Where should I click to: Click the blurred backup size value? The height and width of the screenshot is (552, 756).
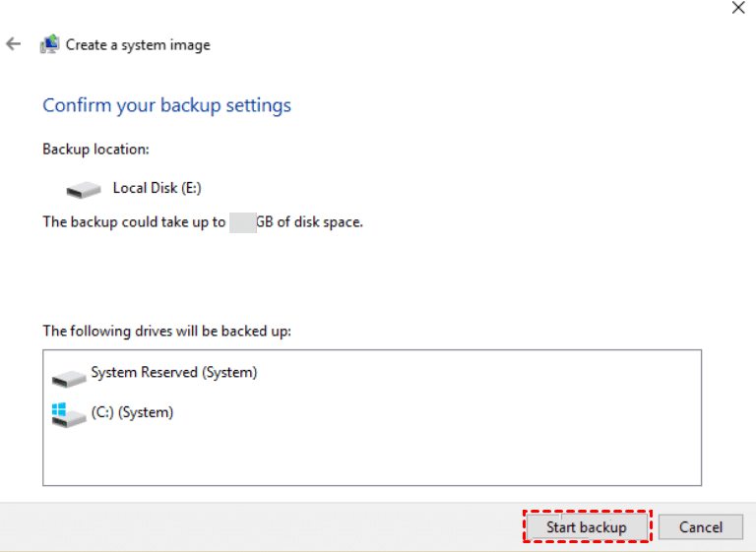pos(242,222)
